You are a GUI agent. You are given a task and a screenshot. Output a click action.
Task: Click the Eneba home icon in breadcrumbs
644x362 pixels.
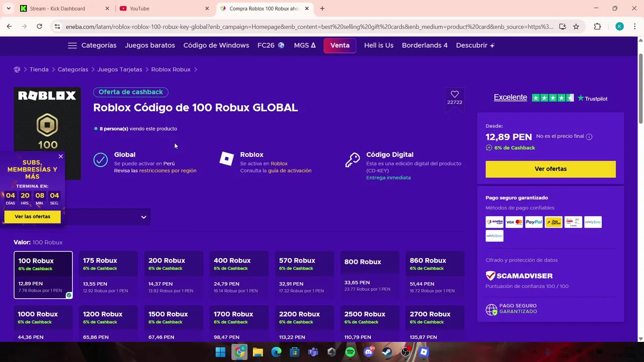17,69
